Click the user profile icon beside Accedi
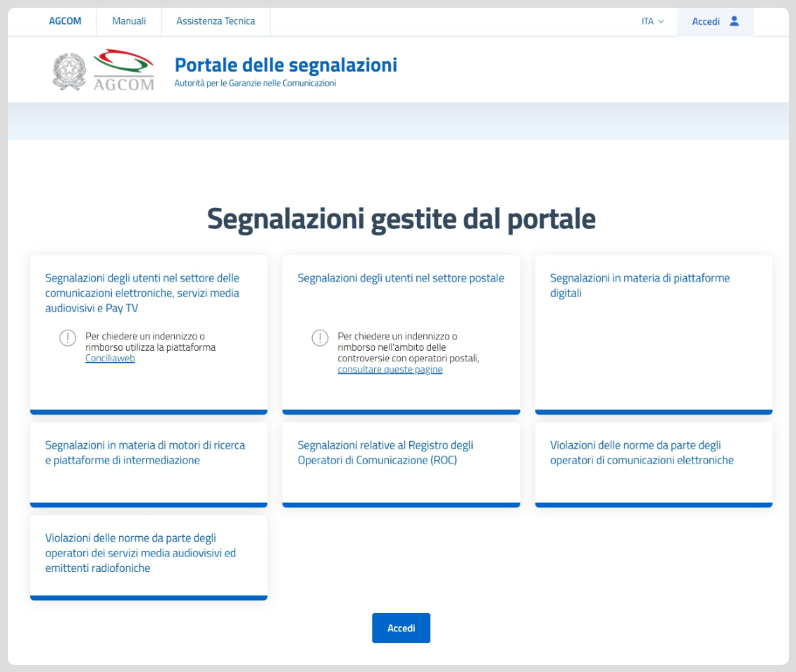The width and height of the screenshot is (796, 672). point(735,21)
